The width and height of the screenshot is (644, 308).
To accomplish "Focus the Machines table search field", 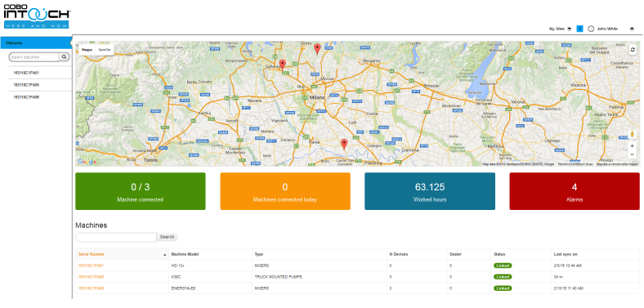I will point(116,237).
